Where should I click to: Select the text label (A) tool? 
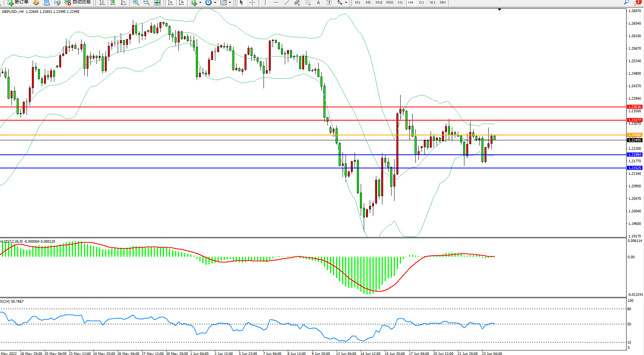click(318, 3)
